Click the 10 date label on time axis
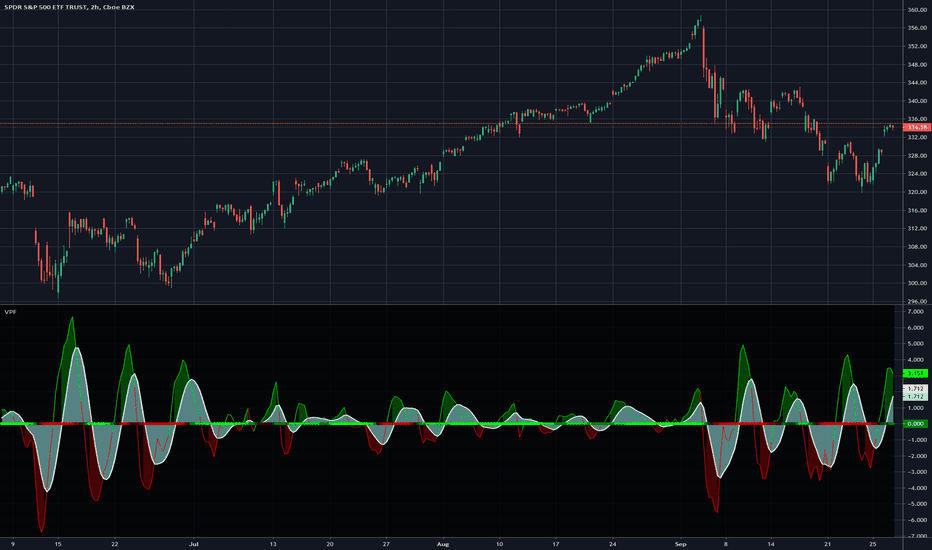Image resolution: width=932 pixels, height=550 pixels. click(499, 544)
